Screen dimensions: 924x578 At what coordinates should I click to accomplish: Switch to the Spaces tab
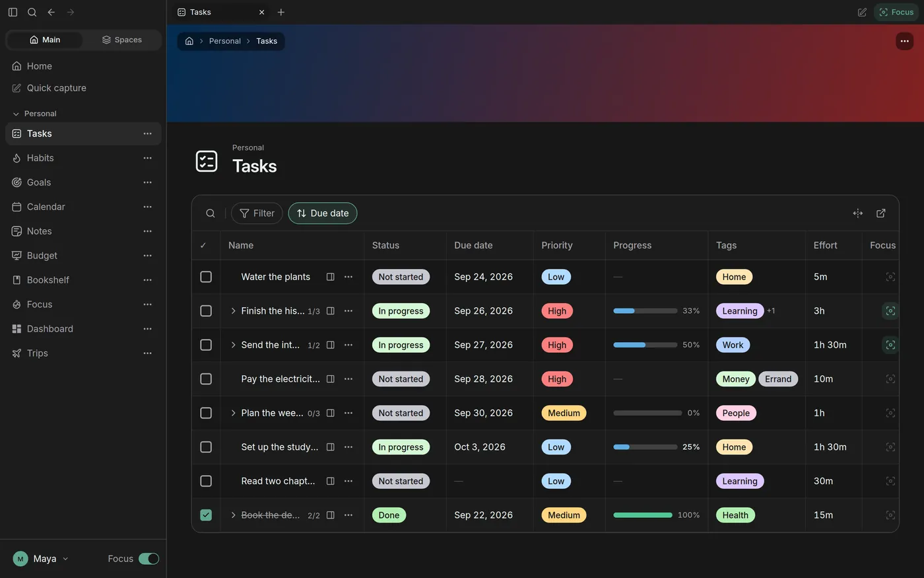point(121,40)
